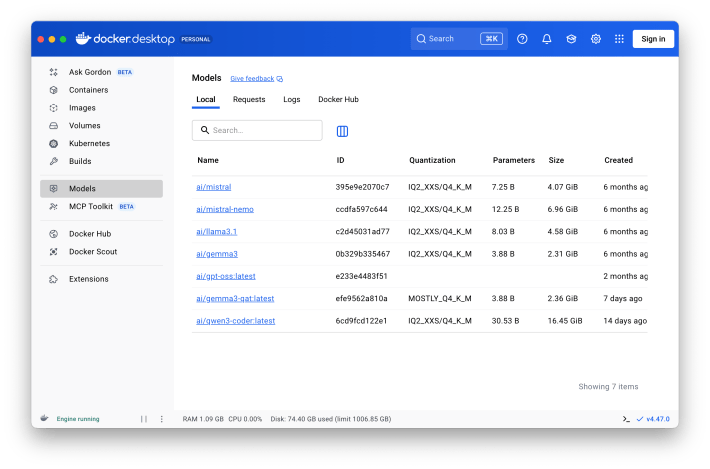Open Docker Scout in the sidebar
This screenshot has height=469, width=710.
pos(101,252)
